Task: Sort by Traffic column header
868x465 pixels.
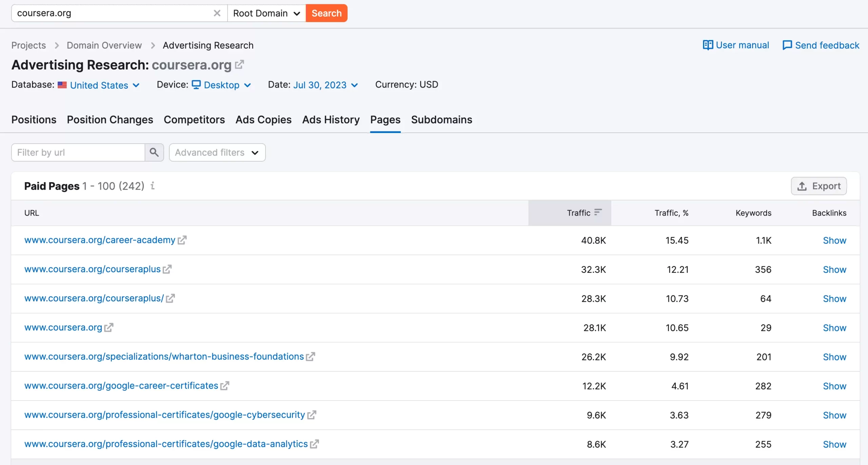Action: 570,213
